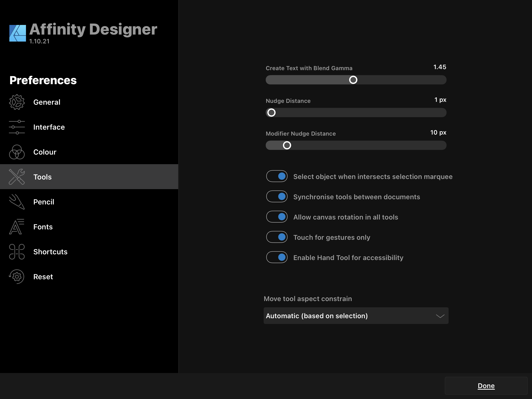This screenshot has width=532, height=399.
Task: Click the dropdown chevron arrow
Action: point(440,316)
